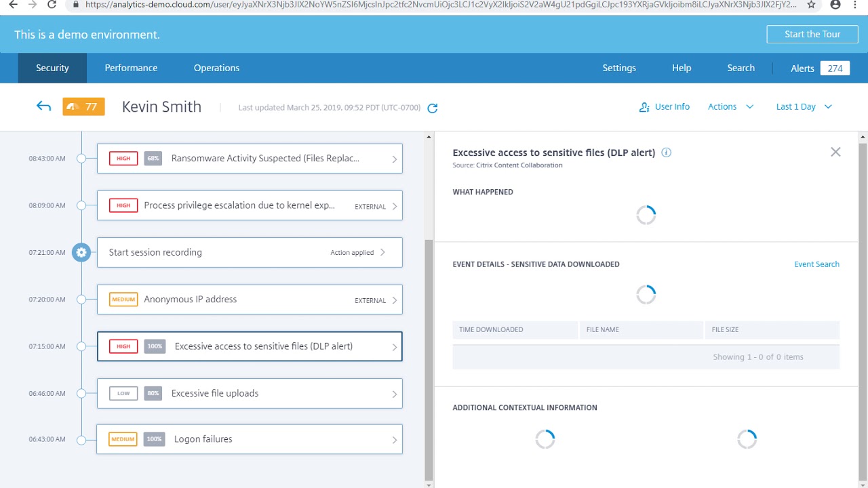Click the LOW badge on Excessive file uploads
The image size is (868, 488).
point(123,393)
